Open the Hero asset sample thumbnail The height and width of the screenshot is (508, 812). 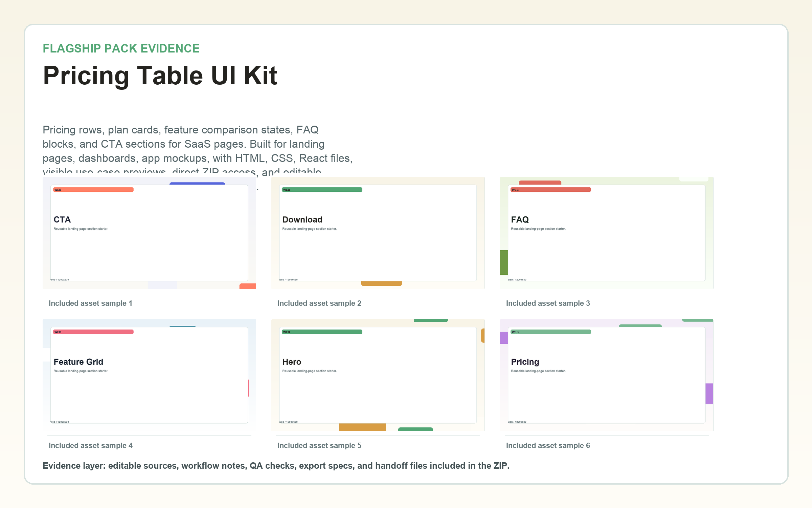(378, 375)
